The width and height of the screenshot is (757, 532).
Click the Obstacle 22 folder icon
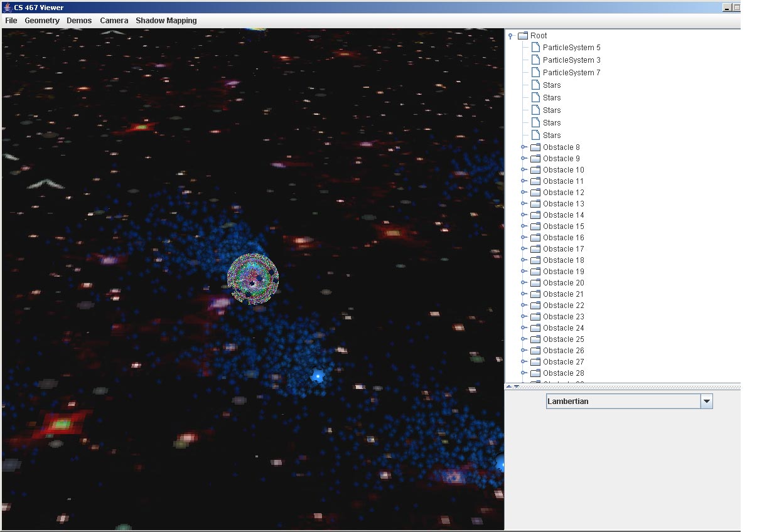pos(535,306)
